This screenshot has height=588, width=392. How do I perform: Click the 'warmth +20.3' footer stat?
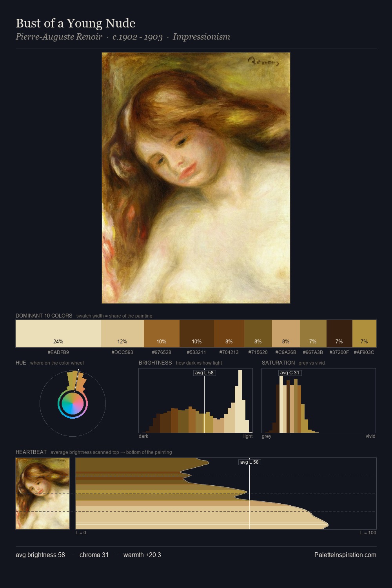142,555
